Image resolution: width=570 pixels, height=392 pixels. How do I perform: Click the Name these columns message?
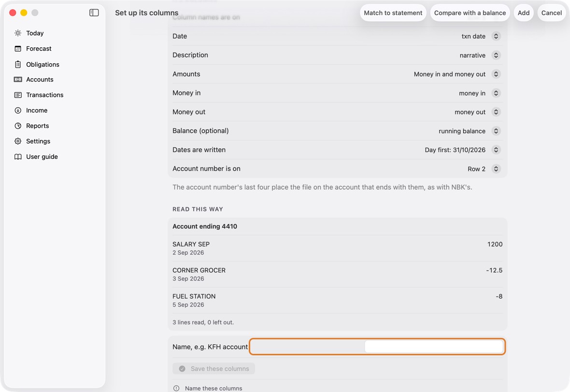tap(214, 388)
